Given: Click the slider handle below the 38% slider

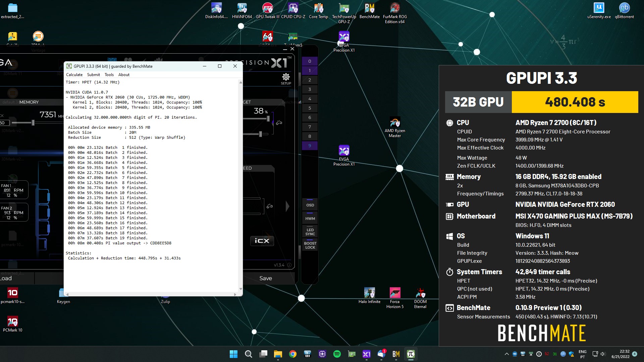Looking at the screenshot, I should [x=260, y=134].
